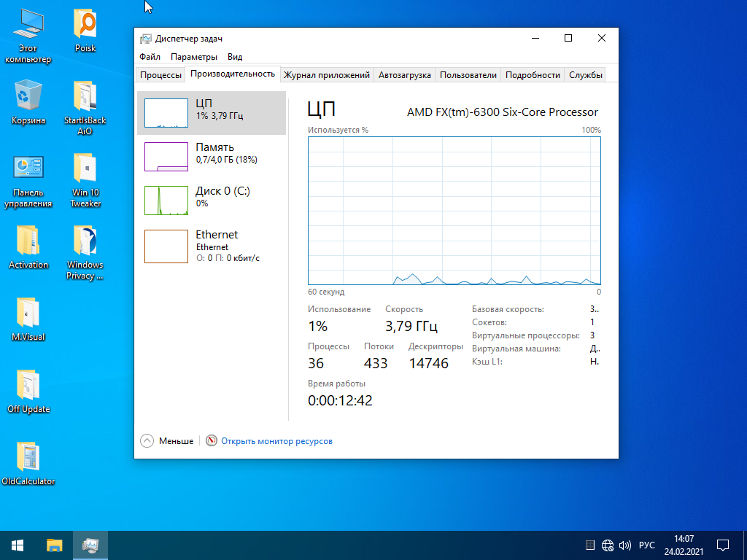Open the Вид menu
This screenshot has height=560, width=747.
point(235,57)
